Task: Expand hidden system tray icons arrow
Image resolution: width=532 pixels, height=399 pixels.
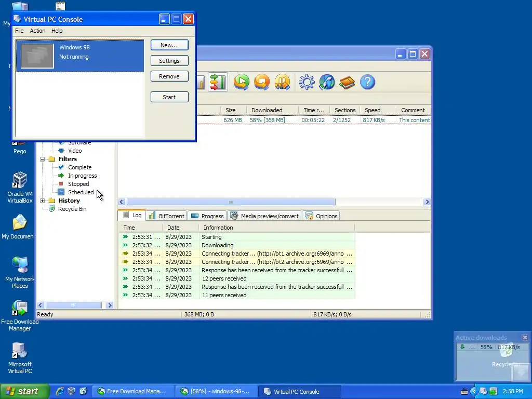Action: [474, 392]
